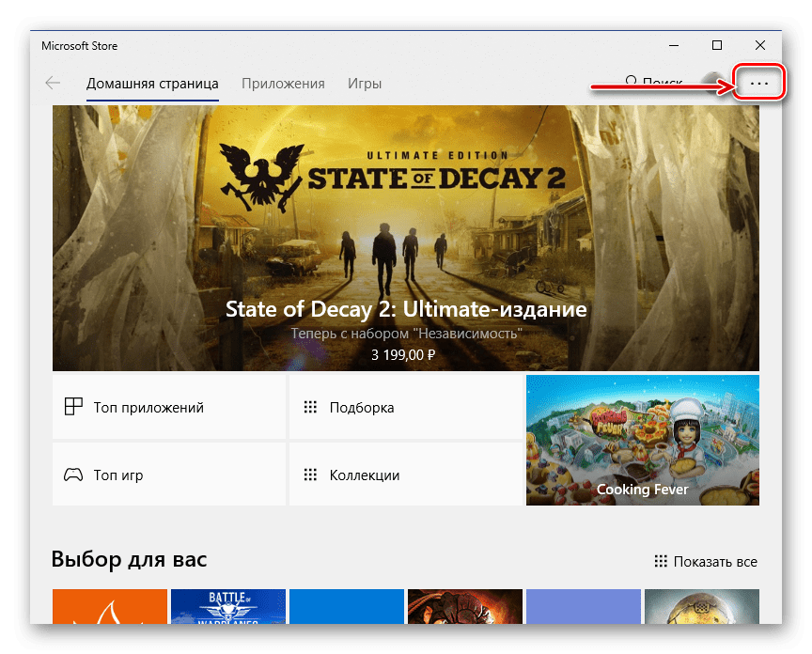812x654 pixels.
Task: Open the orange flame app thumbnail
Action: [x=110, y=607]
